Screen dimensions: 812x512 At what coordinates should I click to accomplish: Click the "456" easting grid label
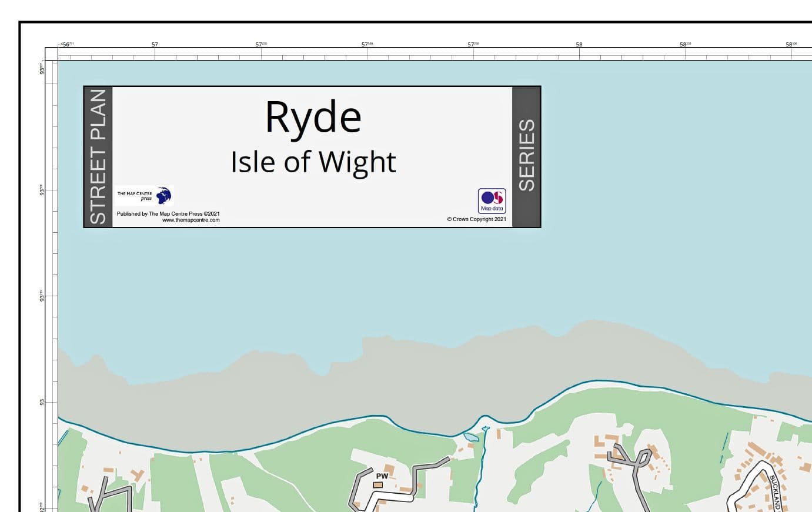click(66, 44)
